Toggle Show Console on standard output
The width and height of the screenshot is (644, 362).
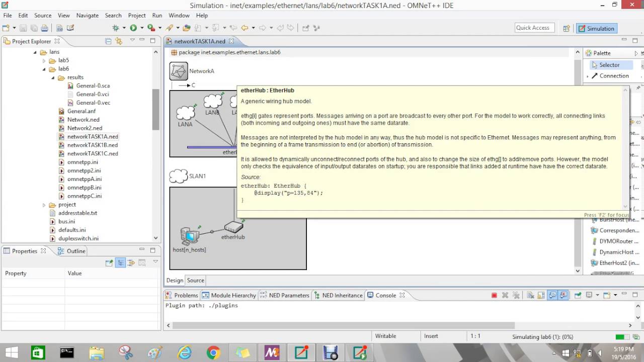click(x=553, y=295)
